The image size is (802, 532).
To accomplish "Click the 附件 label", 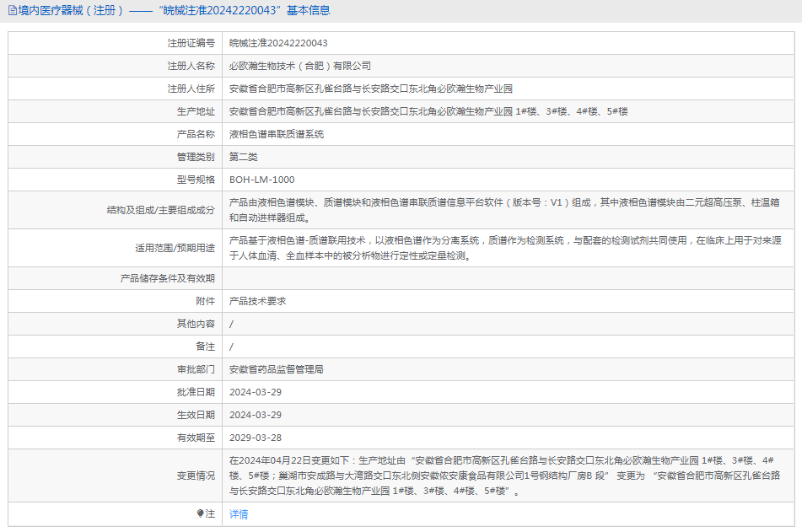I will click(205, 301).
